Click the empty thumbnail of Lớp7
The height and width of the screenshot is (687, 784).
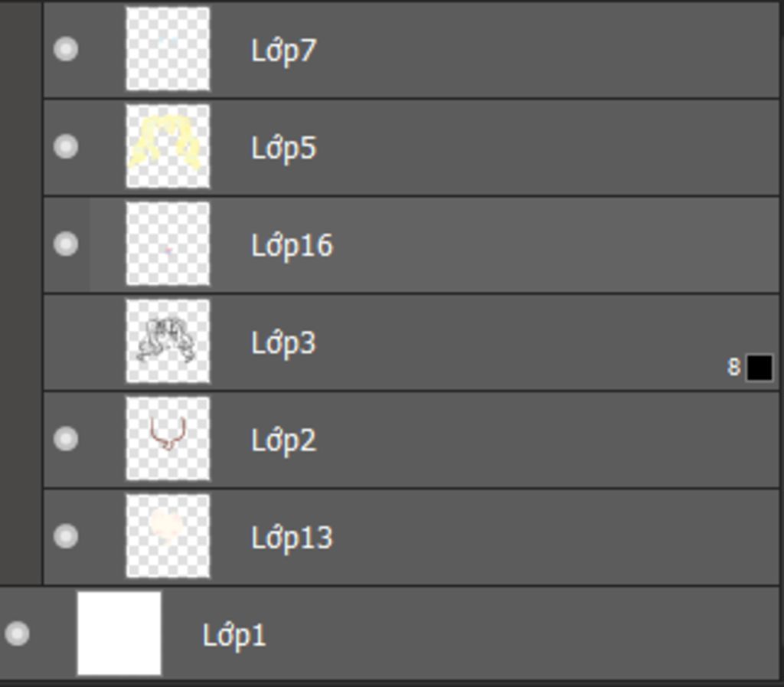pos(168,49)
